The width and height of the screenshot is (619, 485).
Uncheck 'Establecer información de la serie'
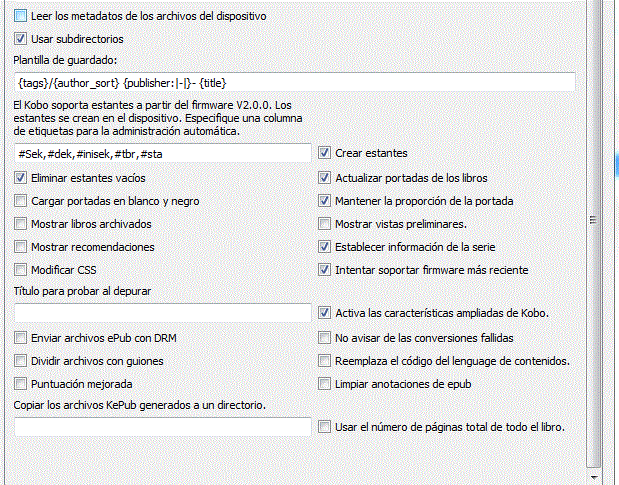[325, 246]
